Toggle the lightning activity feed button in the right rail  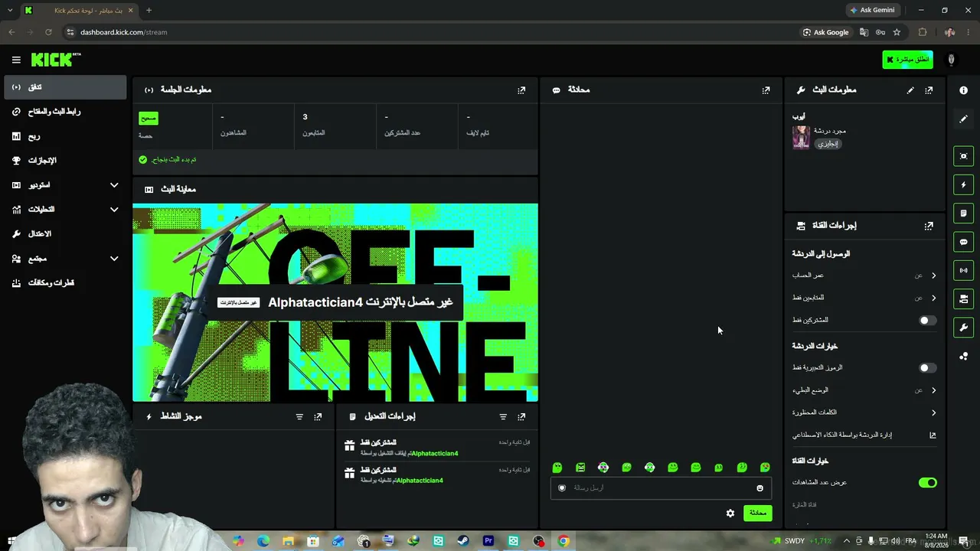pyautogui.click(x=963, y=184)
